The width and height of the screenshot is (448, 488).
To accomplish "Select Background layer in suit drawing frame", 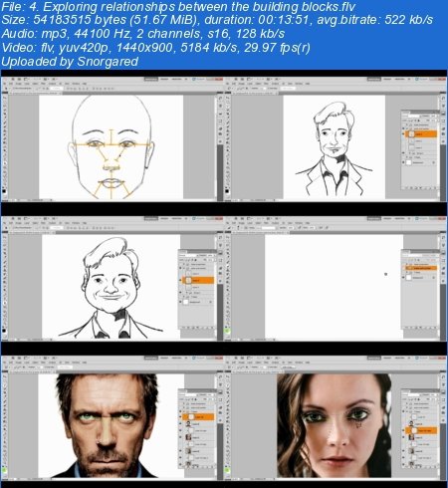I will 420,162.
